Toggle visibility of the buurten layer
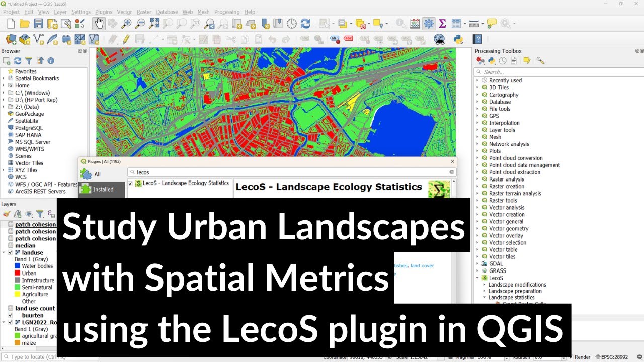This screenshot has height=362, width=644. click(x=10, y=315)
